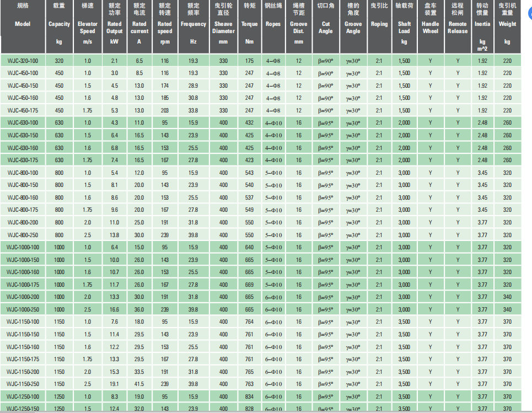
Task: Select model name WJC-1000-160
Action: (x=23, y=272)
